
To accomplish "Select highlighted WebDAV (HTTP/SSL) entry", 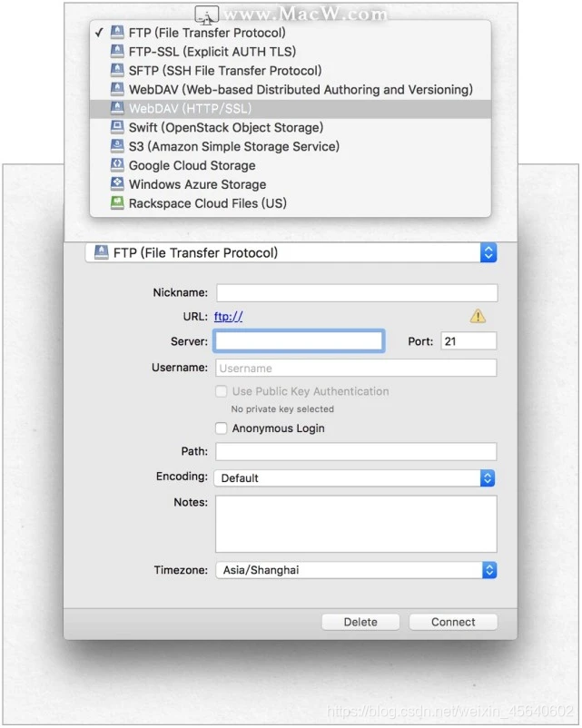I will click(x=291, y=108).
